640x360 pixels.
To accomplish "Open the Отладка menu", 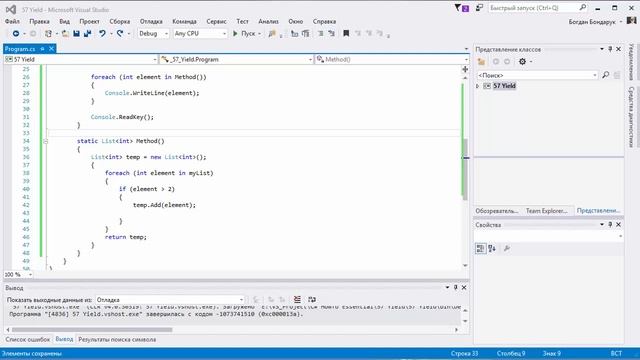I will [151, 21].
